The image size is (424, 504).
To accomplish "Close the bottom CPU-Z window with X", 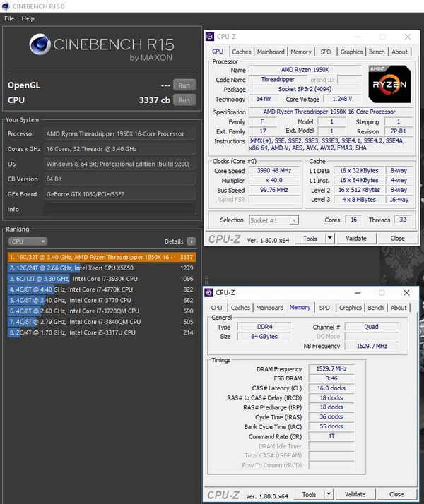I will pyautogui.click(x=406, y=292).
